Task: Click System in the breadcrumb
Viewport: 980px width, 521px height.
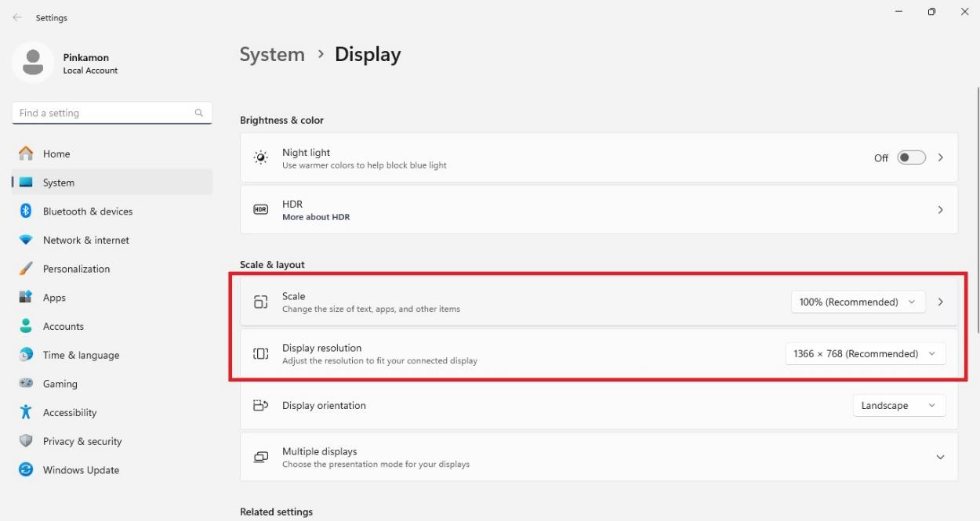Action: tap(272, 55)
